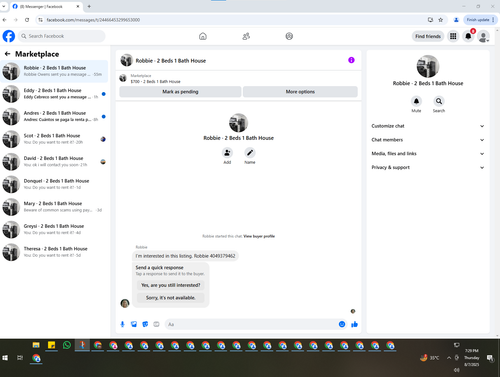Open the Windows Start menu
Image resolution: width=500 pixels, height=377 pixels.
coord(5,358)
